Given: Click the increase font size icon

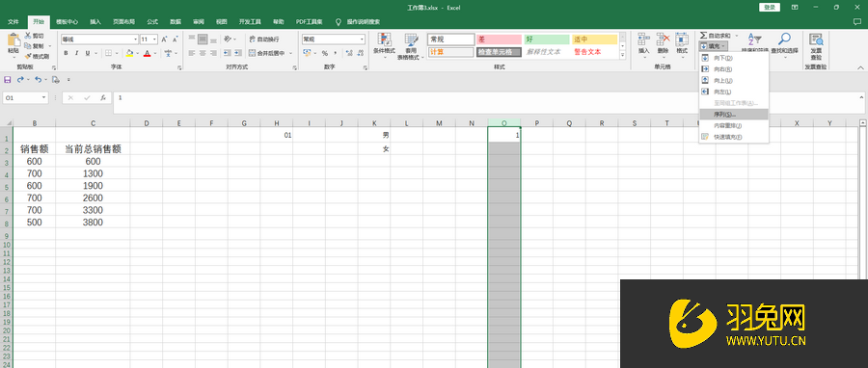Looking at the screenshot, I should [x=164, y=39].
